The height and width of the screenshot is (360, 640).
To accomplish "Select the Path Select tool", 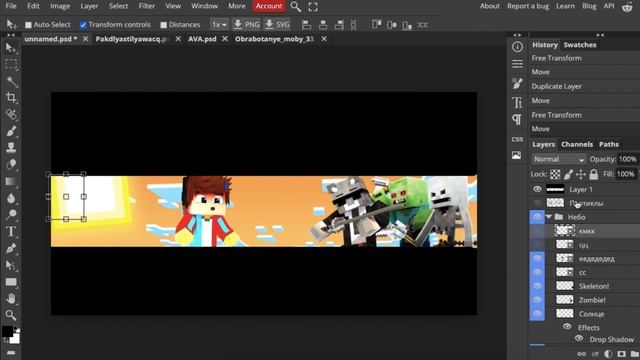I will click(11, 265).
